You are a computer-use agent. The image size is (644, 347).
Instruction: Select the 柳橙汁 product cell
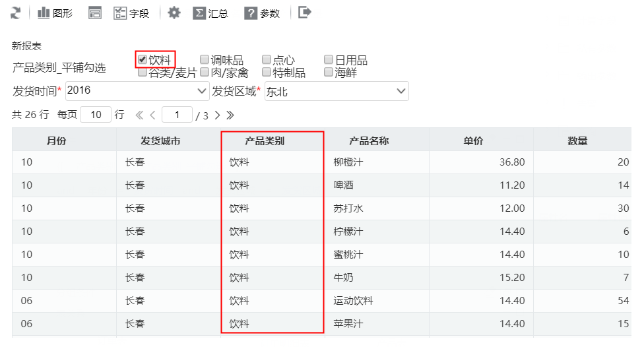coord(377,162)
